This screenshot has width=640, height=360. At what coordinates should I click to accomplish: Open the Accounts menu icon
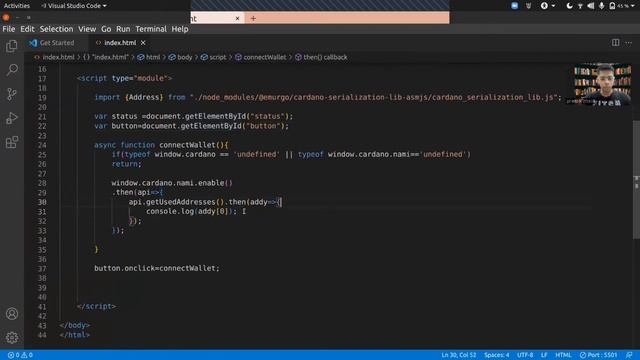[12, 313]
